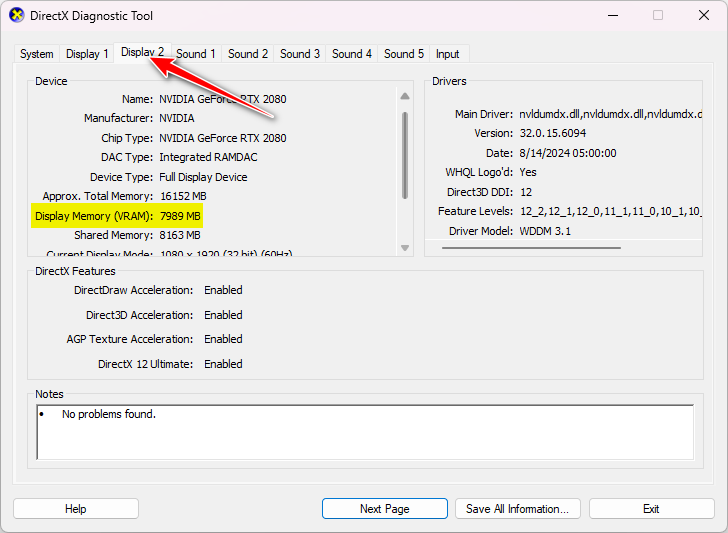This screenshot has height=533, width=728.
Task: Click the 'AGP Texture Acceleration:' label
Action: (130, 339)
